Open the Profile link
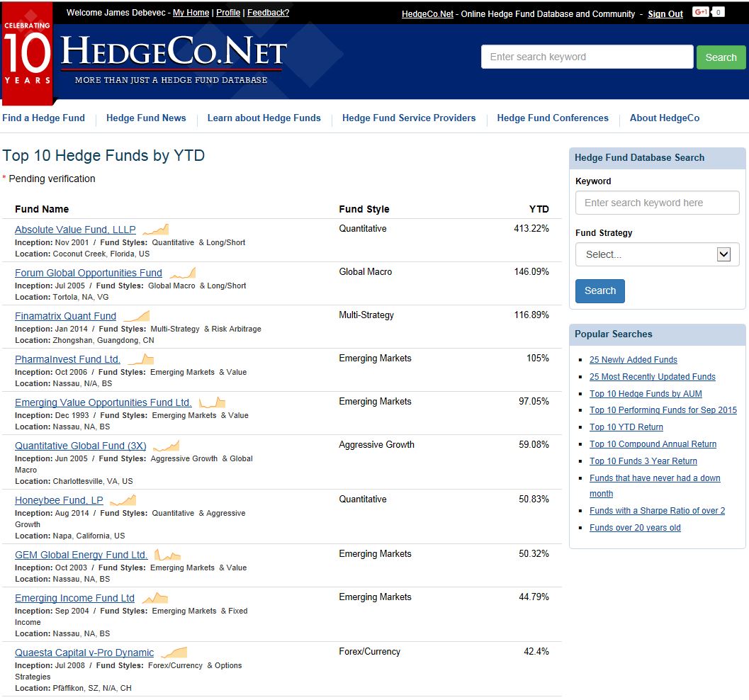749x700 pixels. click(x=228, y=13)
